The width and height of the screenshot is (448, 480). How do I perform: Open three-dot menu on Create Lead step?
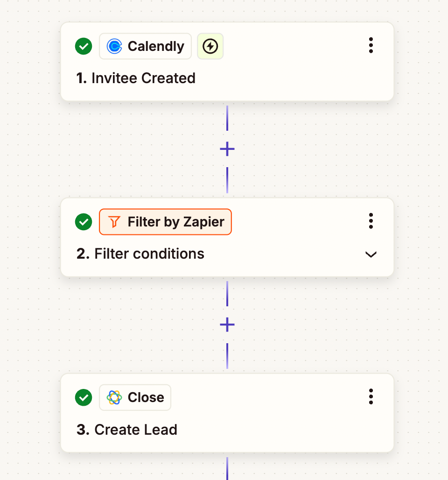371,397
